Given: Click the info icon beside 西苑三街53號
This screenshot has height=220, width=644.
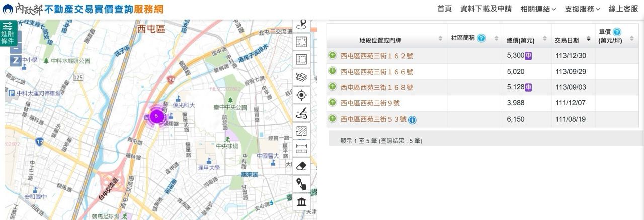Looking at the screenshot, I should pos(412,120).
